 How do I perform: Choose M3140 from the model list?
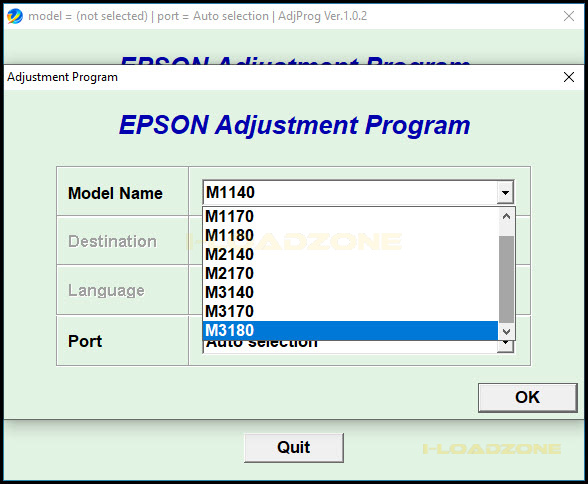pyautogui.click(x=350, y=292)
